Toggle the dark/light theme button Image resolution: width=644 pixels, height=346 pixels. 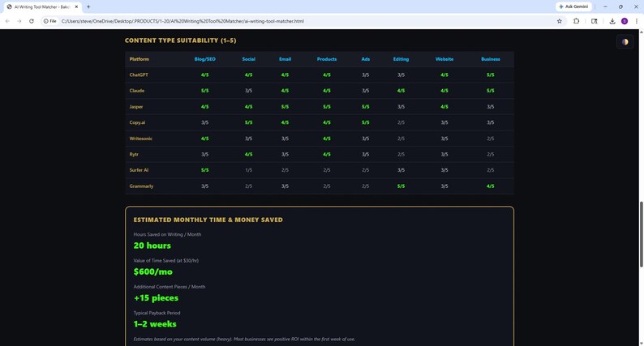tap(625, 42)
